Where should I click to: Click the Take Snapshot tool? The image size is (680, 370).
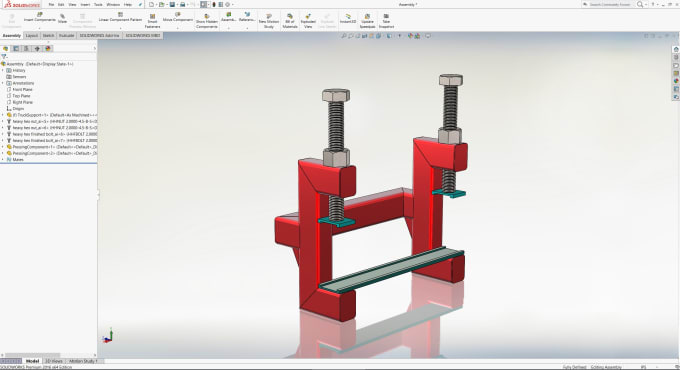(386, 21)
